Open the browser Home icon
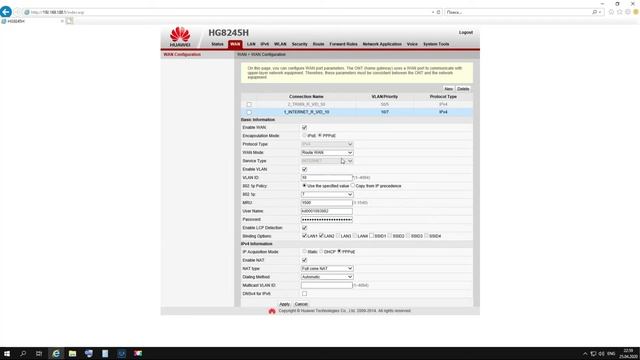 click(x=611, y=12)
